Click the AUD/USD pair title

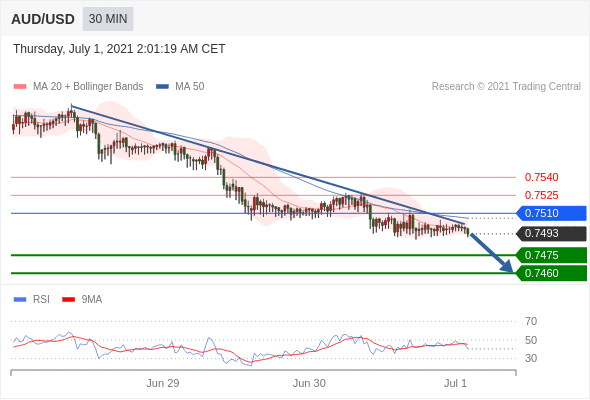click(x=43, y=19)
